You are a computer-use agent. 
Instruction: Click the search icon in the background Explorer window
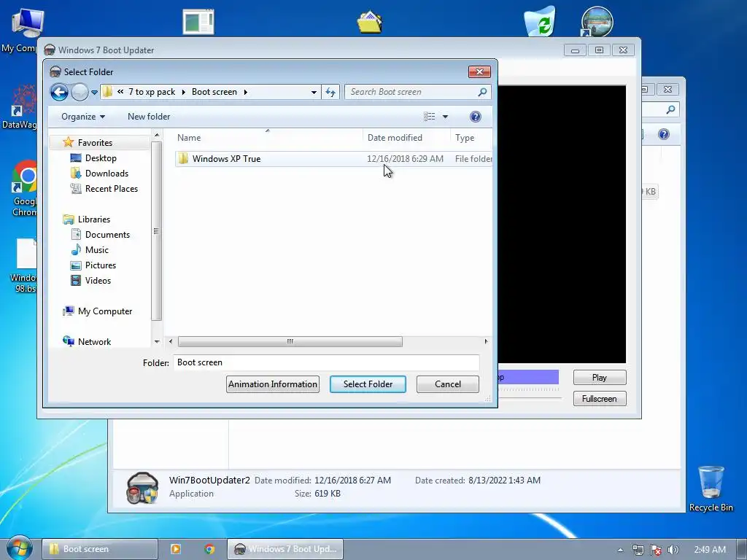[x=670, y=110]
